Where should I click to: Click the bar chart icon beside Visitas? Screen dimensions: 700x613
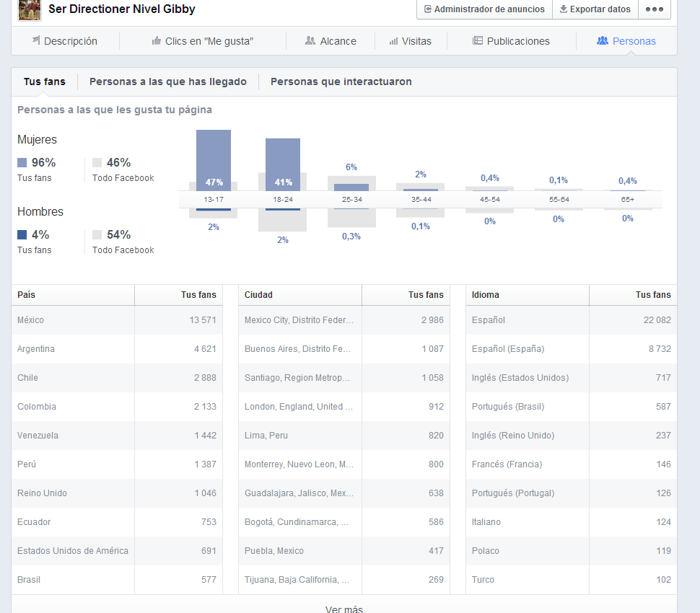point(393,42)
